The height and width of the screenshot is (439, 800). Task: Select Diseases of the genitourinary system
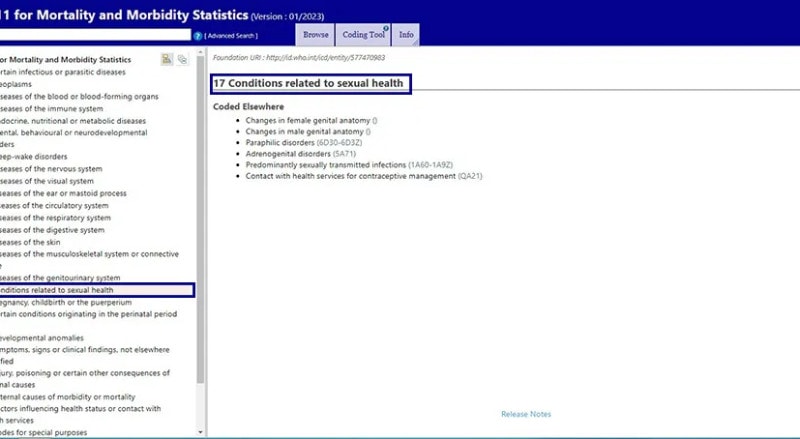tap(62, 277)
